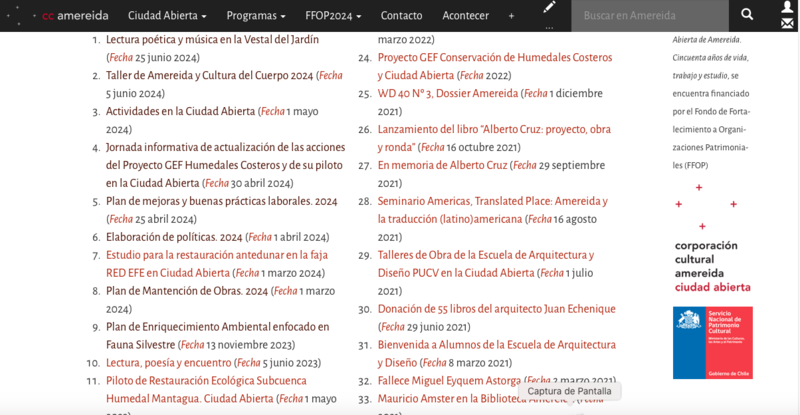The width and height of the screenshot is (800, 415).
Task: Expand the Ciudad Abierta dropdown menu
Action: point(167,16)
